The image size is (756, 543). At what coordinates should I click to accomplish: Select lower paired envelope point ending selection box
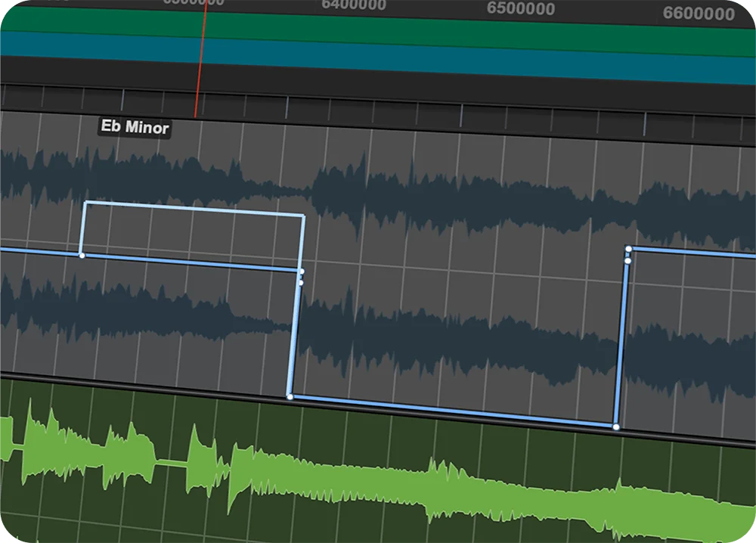(x=302, y=283)
